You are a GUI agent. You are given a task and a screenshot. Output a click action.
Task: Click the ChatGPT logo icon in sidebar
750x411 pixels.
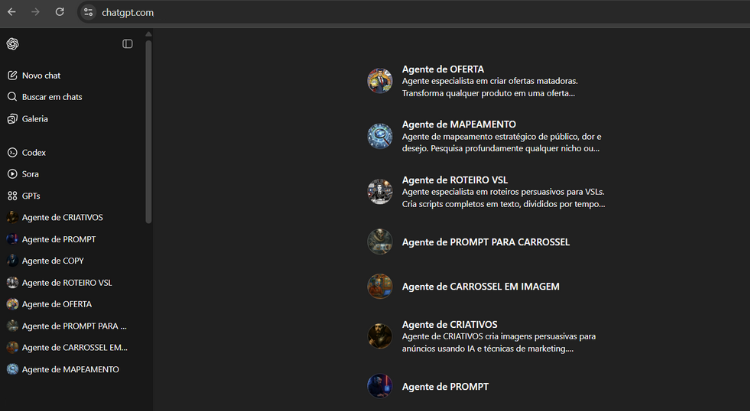pos(12,44)
